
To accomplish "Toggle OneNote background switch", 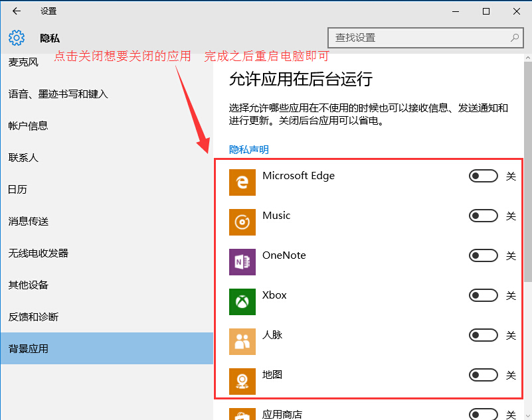I will click(483, 255).
